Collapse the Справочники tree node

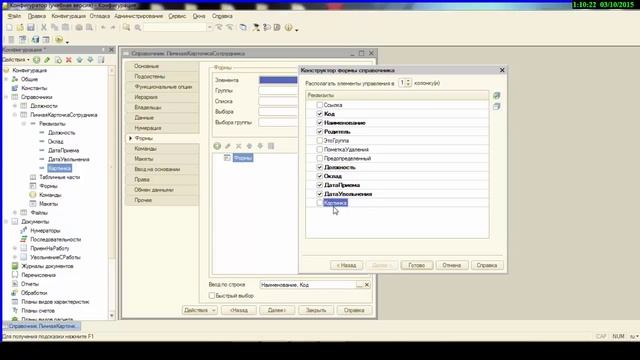click(6, 97)
